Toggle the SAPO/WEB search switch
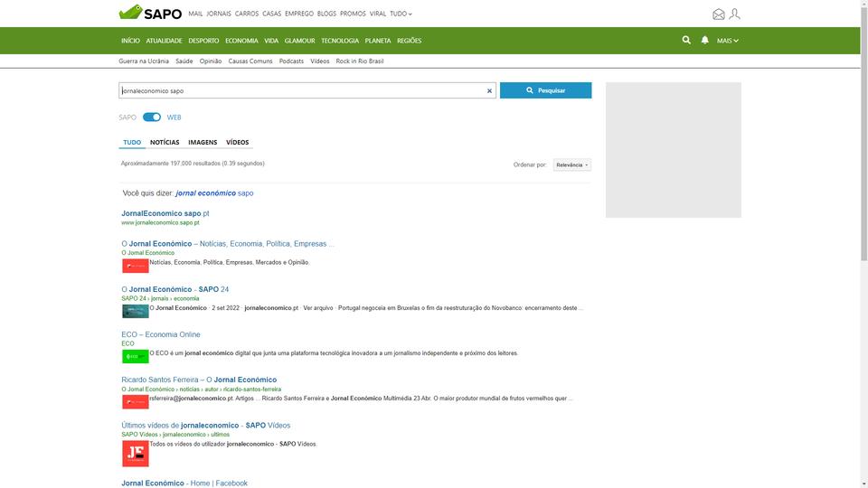The width and height of the screenshot is (868, 488). point(152,117)
